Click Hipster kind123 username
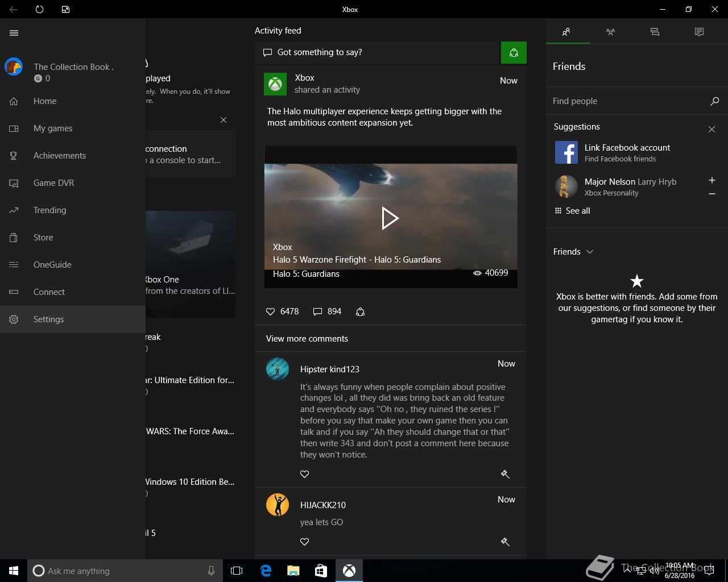The width and height of the screenshot is (728, 582). coord(330,369)
